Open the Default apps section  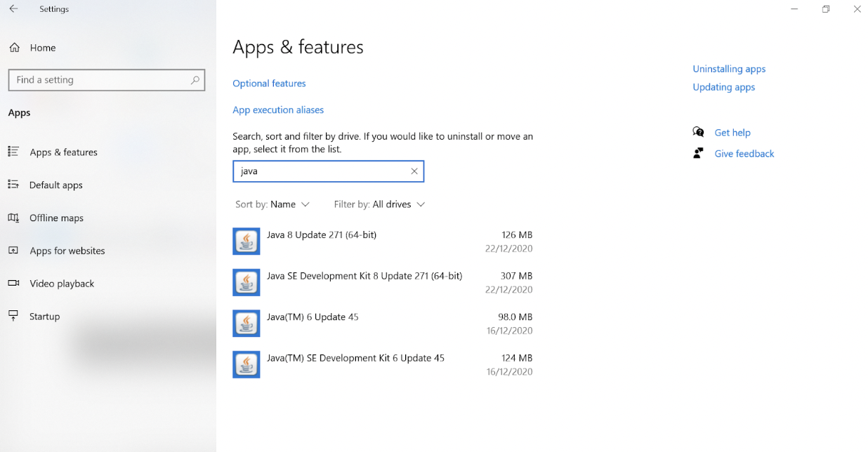click(x=56, y=185)
